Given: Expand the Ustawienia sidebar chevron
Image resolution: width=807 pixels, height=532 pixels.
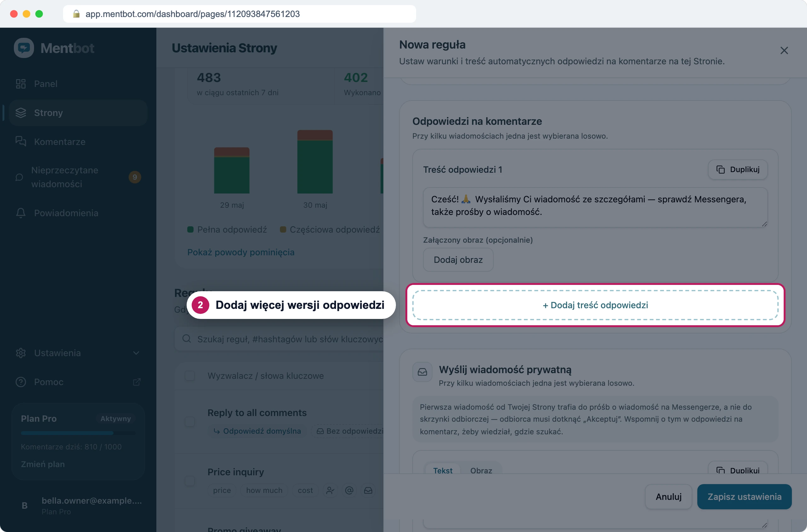Looking at the screenshot, I should [136, 353].
